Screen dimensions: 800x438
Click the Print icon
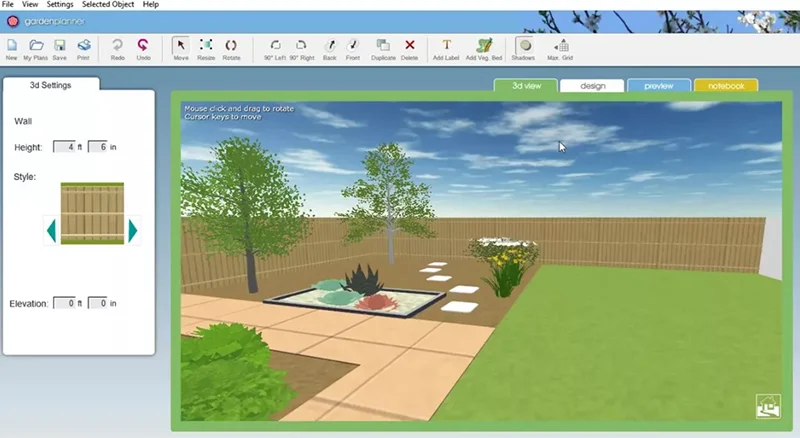pos(84,46)
